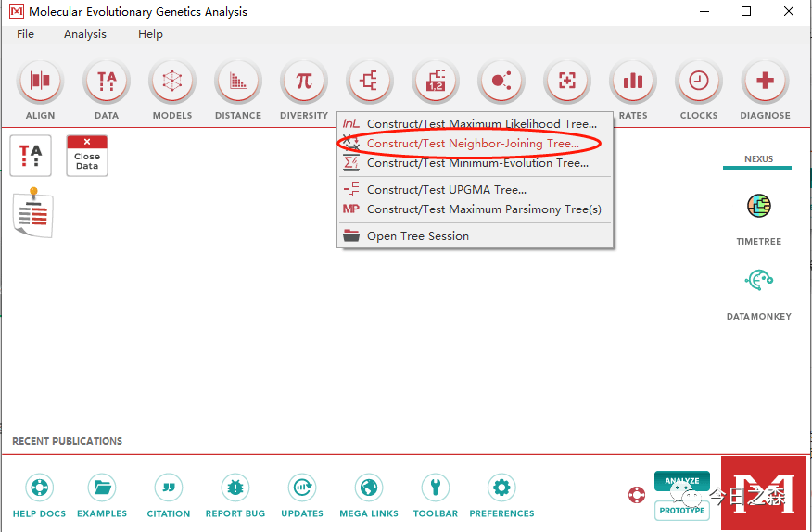Switch to ANALYZE mode
This screenshot has width=812, height=532.
tap(682, 481)
